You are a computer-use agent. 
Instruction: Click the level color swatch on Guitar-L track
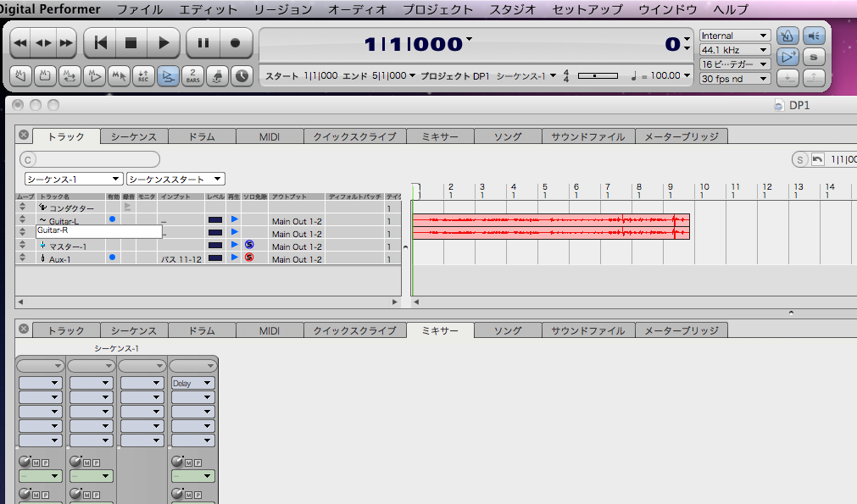click(215, 219)
